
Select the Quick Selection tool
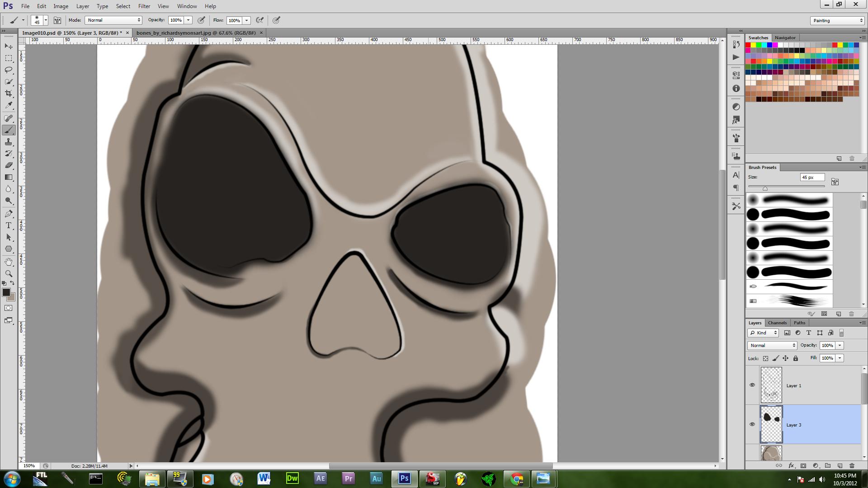(x=9, y=82)
